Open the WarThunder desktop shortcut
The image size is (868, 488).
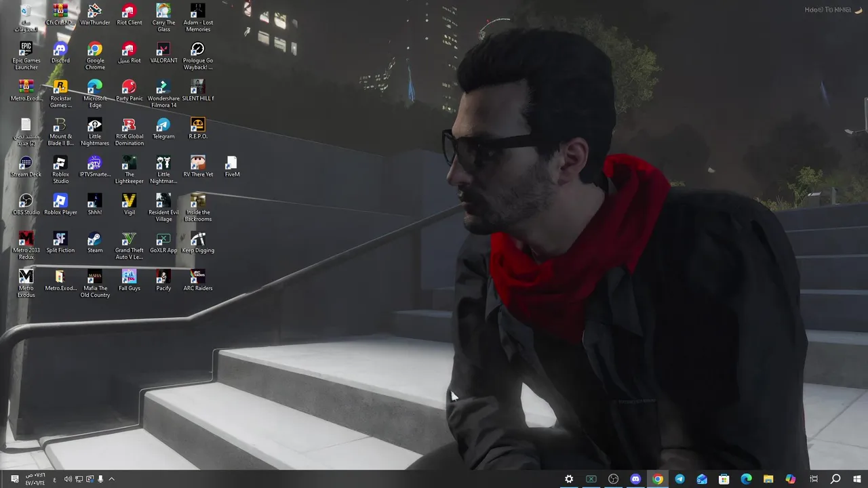95,15
